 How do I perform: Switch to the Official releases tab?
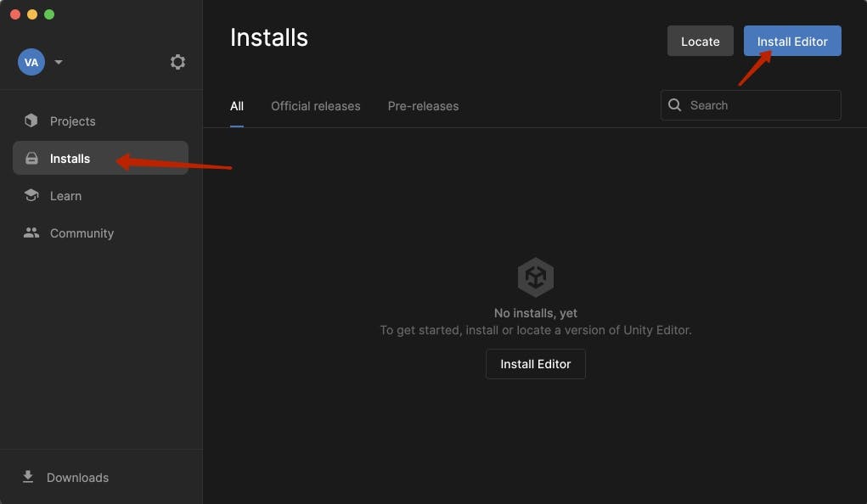(x=316, y=106)
